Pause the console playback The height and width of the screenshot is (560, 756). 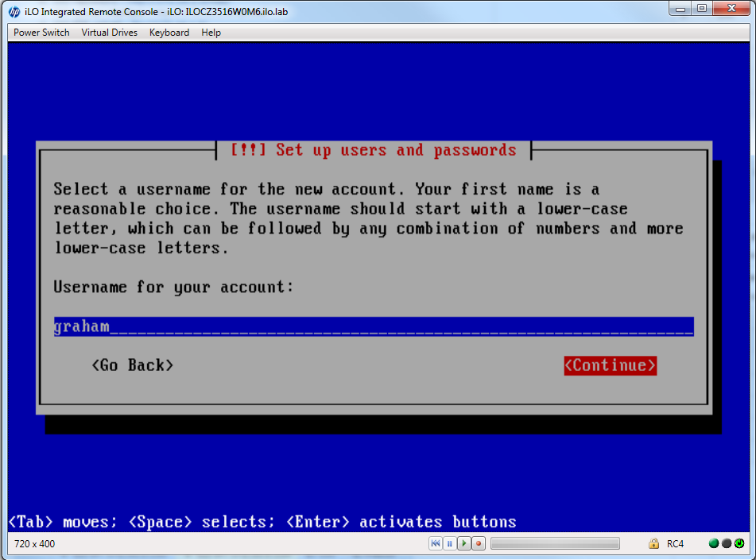click(x=449, y=543)
